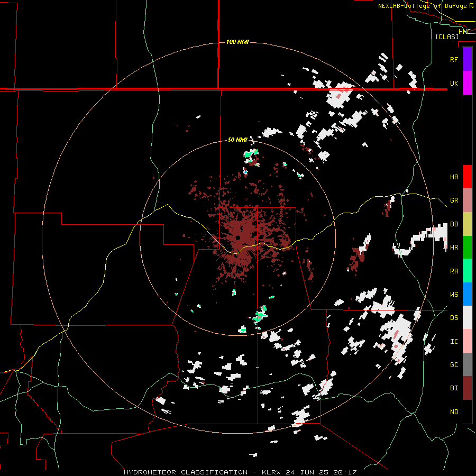
Task: Click the 50 NMI range ring label
Action: tap(237, 140)
